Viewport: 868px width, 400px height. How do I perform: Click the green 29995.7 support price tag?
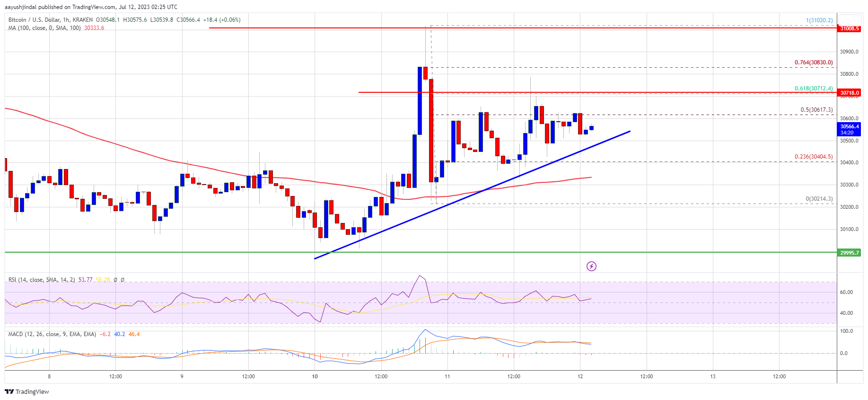coord(849,253)
